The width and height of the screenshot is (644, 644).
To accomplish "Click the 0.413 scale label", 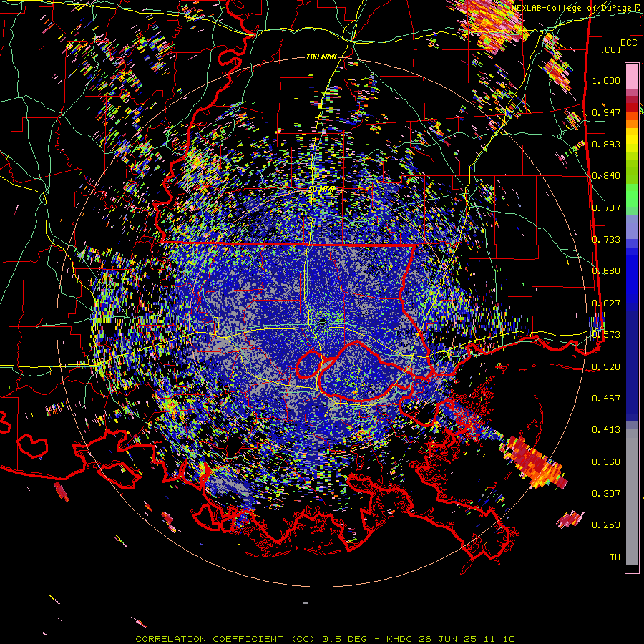I will click(x=606, y=429).
